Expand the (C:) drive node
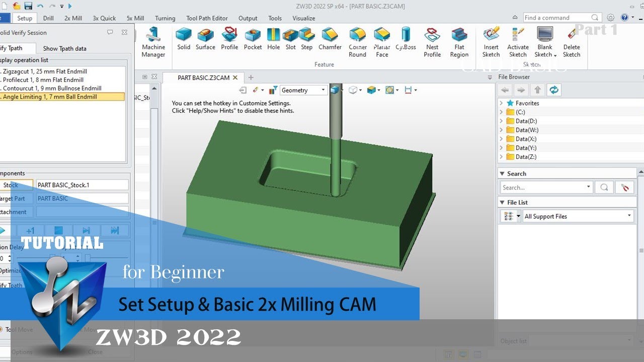644x362 pixels. point(501,112)
